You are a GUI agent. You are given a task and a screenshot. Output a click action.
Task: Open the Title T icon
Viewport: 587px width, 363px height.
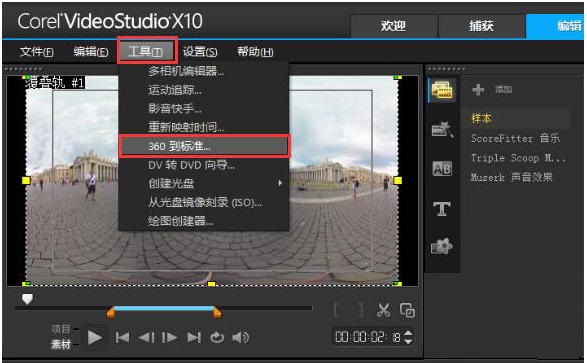442,208
